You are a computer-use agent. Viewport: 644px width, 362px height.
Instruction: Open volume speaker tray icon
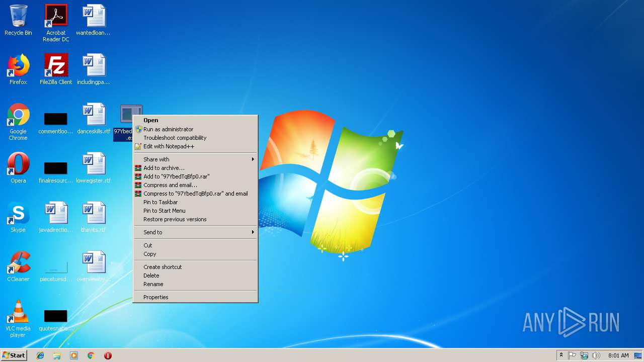pos(596,355)
